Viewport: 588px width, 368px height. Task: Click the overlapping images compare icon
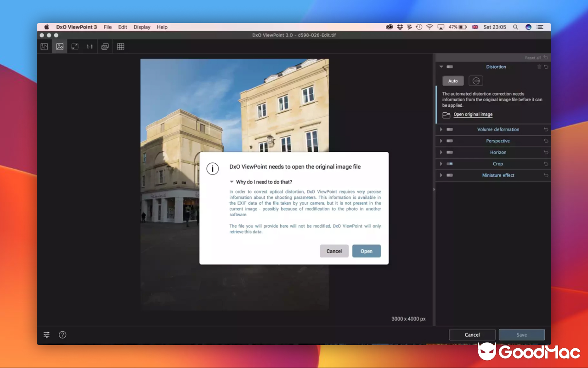pyautogui.click(x=105, y=46)
